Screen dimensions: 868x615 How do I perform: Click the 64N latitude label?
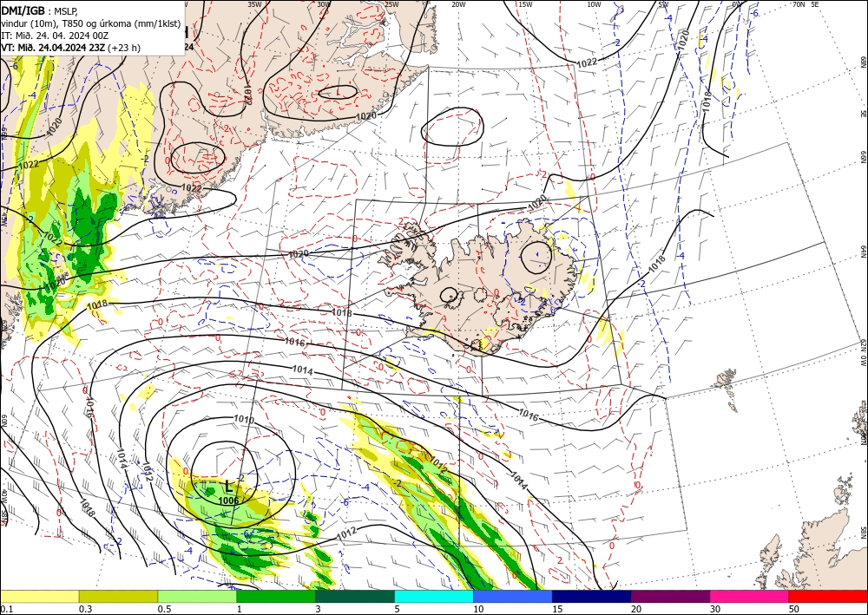point(863,251)
